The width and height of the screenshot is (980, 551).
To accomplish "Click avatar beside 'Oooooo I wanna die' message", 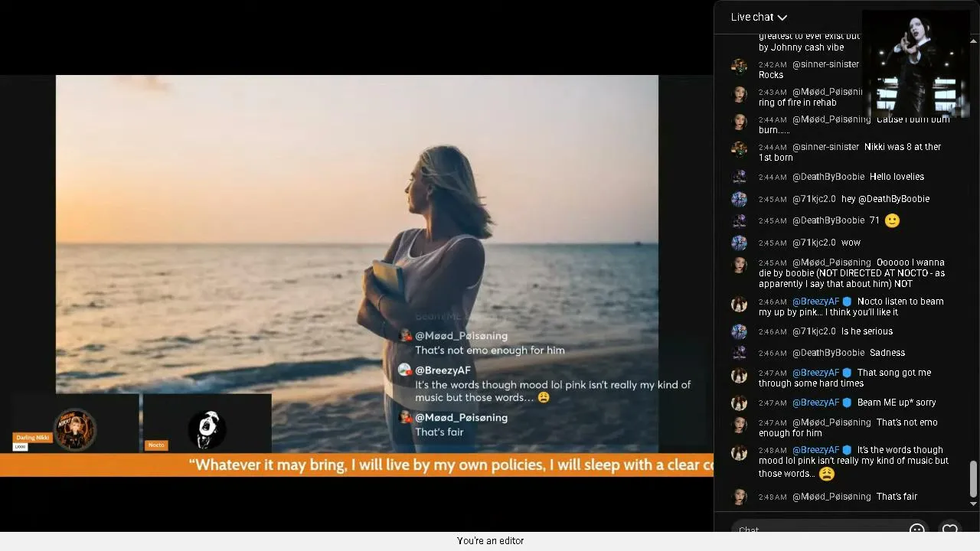I will click(739, 265).
